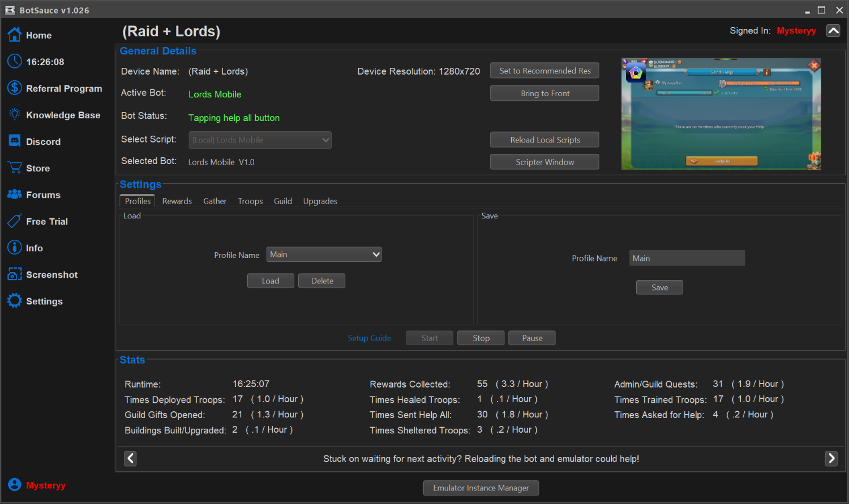
Task: Click the Forums sidebar label
Action: 43,195
